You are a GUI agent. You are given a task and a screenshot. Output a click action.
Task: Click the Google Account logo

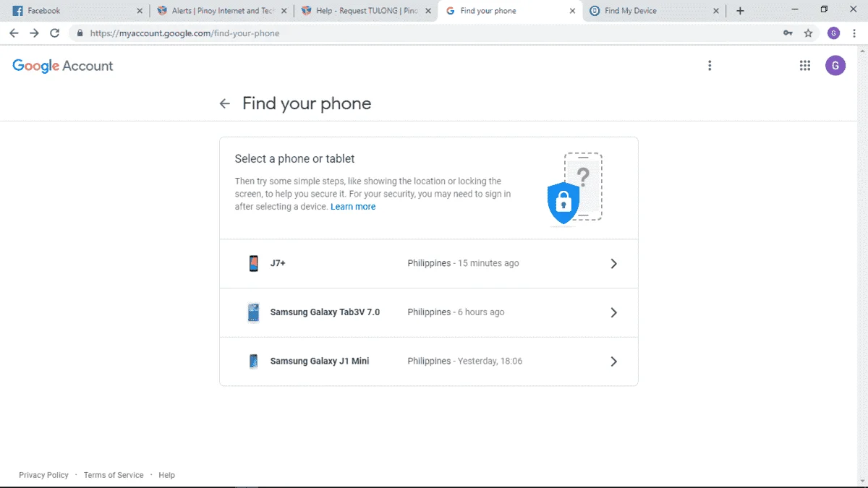point(63,66)
